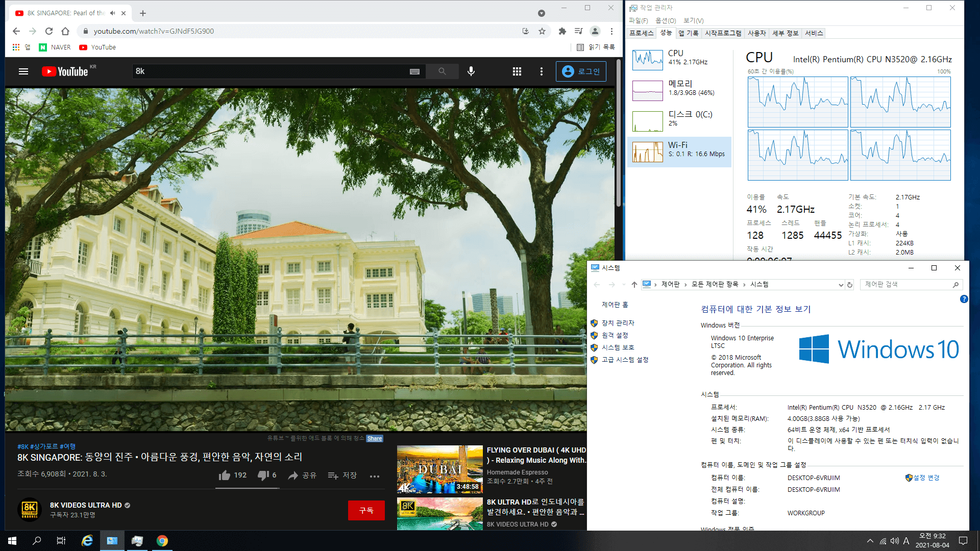The image size is (980, 551).
Task: Switch to the 프로세스 tab
Action: click(x=641, y=33)
